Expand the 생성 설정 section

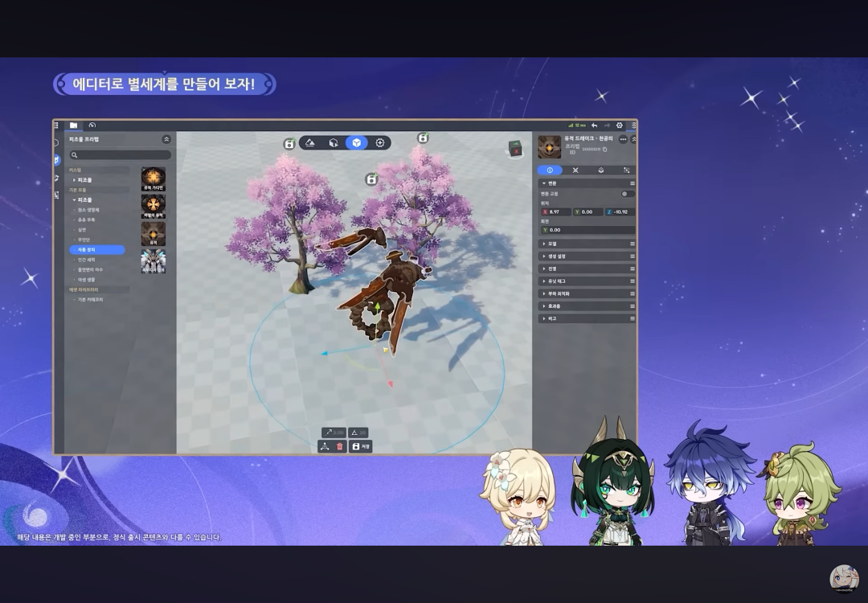coord(587,256)
